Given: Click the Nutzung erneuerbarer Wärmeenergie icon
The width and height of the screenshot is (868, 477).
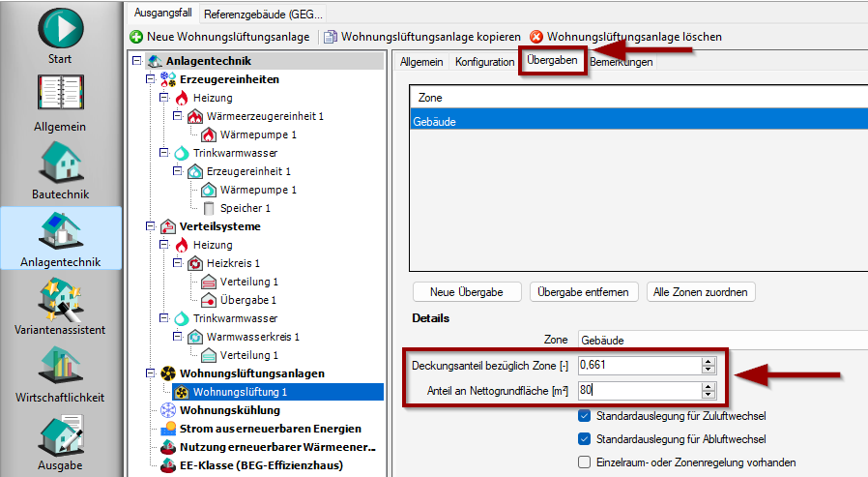Looking at the screenshot, I should point(168,447).
